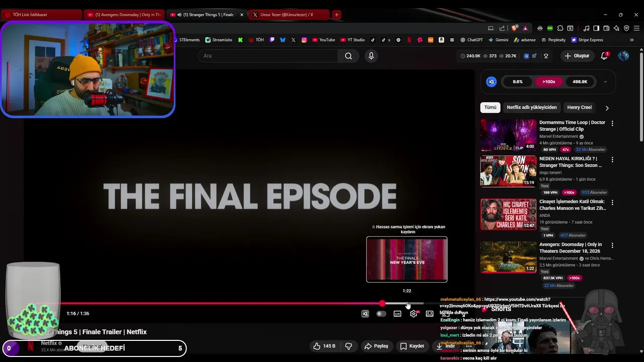
Task: Click the vidIQ logo in stats panel
Action: [492, 81]
